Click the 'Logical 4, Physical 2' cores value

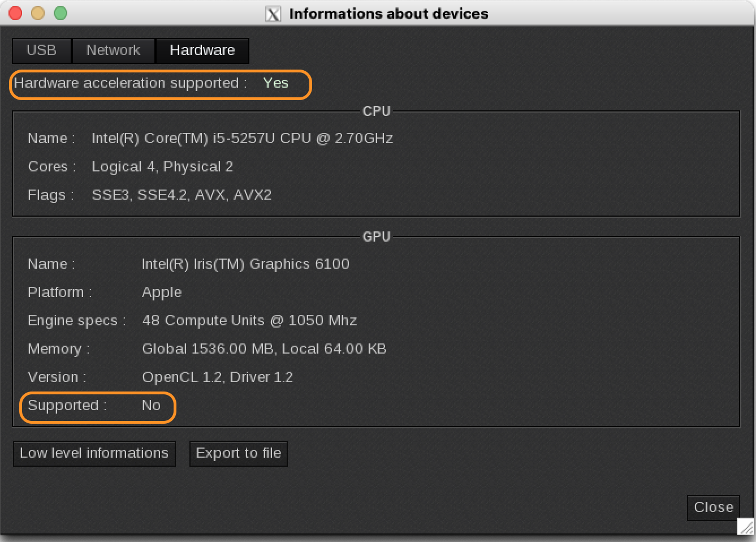(x=162, y=167)
